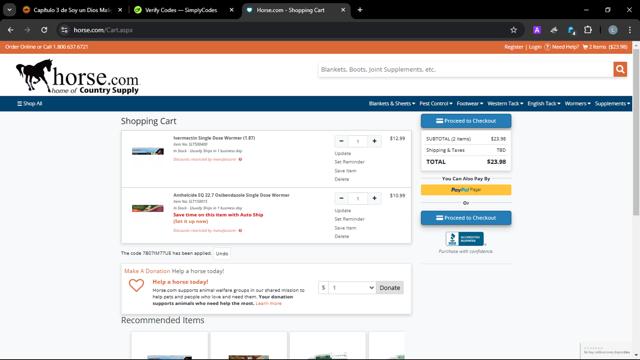Viewport: 640px width, 360px height.
Task: Click Update for Ivermectin Wormer
Action: point(342,153)
